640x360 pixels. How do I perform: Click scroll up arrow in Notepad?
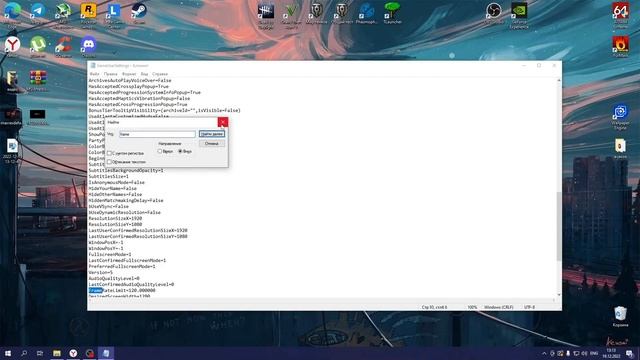tap(559, 80)
